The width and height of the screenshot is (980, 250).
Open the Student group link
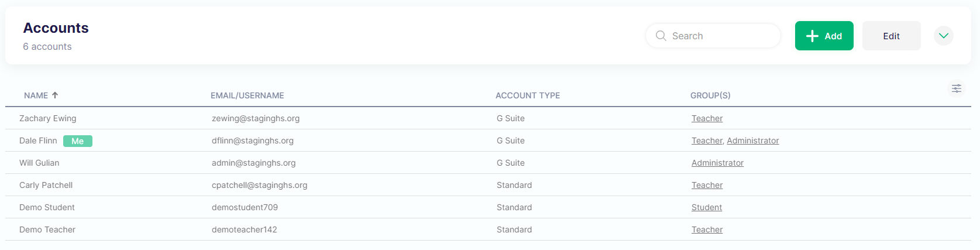[706, 208]
